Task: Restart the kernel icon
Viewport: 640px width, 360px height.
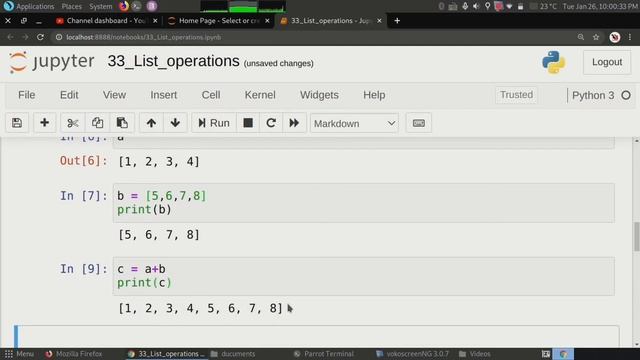Action: tap(271, 123)
